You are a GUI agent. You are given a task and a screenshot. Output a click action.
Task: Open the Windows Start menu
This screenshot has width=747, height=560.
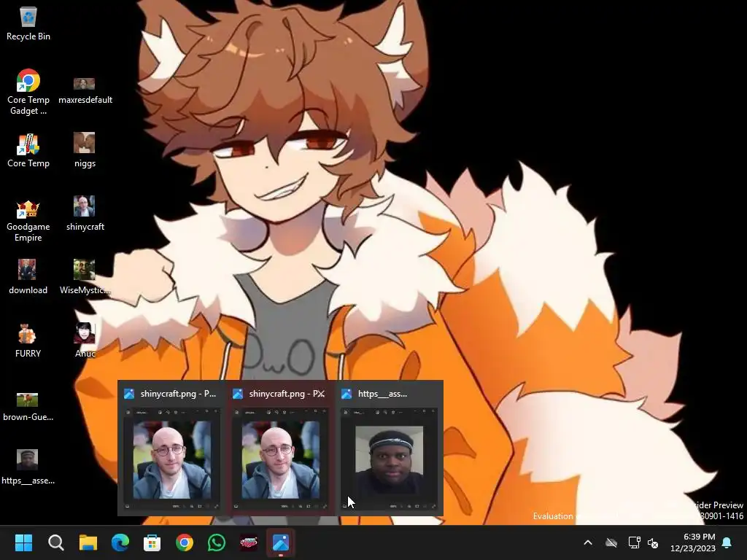point(24,542)
